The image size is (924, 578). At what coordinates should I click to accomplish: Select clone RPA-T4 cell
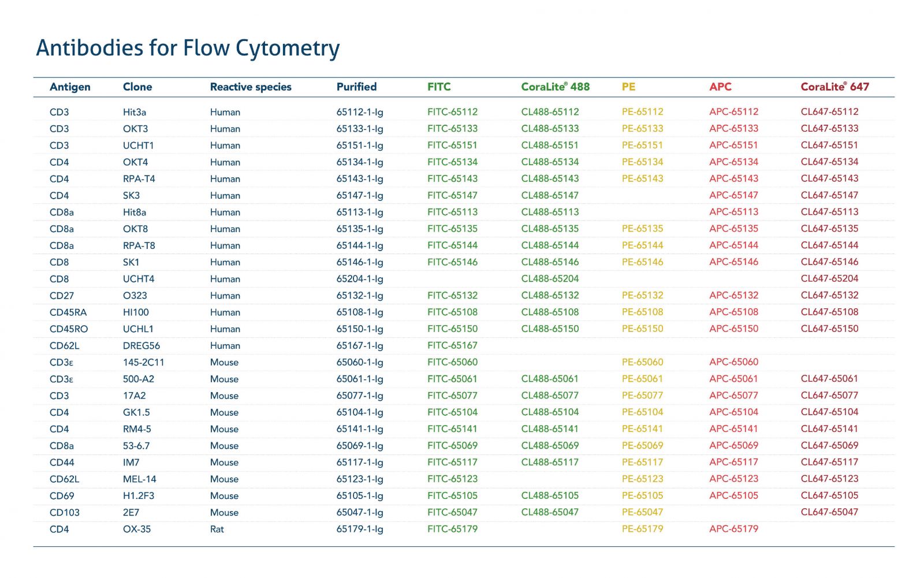pyautogui.click(x=139, y=179)
